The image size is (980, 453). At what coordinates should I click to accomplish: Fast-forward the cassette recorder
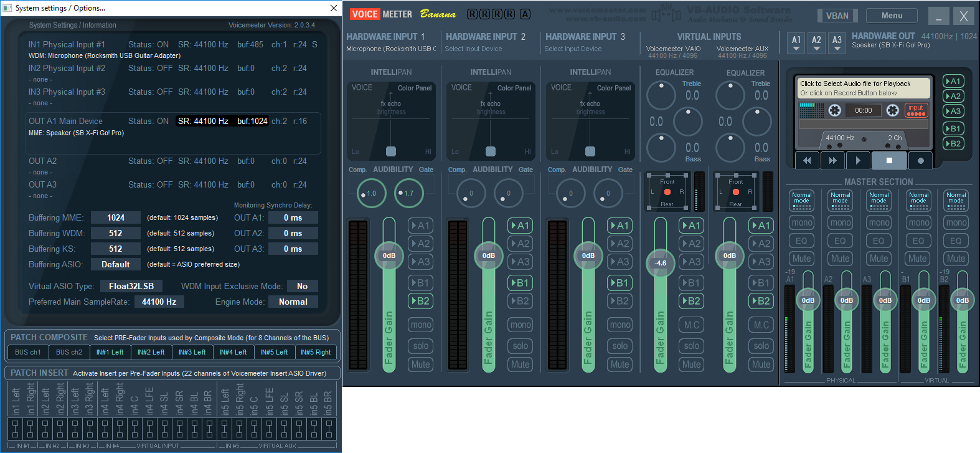click(832, 160)
